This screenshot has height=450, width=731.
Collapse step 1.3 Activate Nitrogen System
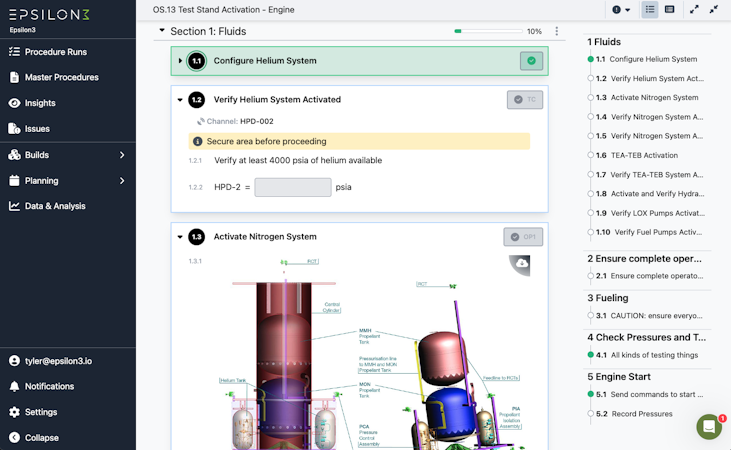[180, 237]
